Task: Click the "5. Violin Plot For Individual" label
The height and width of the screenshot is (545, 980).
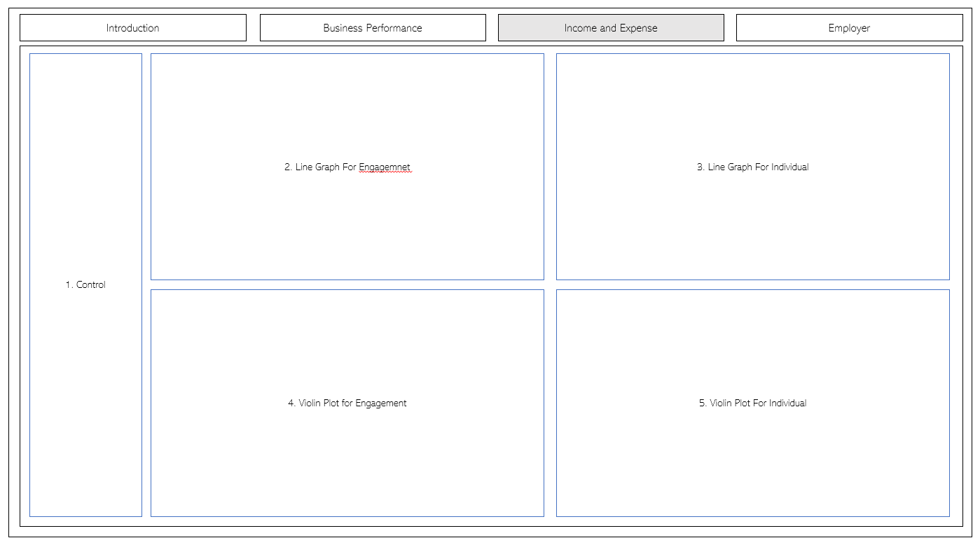Action: 752,403
